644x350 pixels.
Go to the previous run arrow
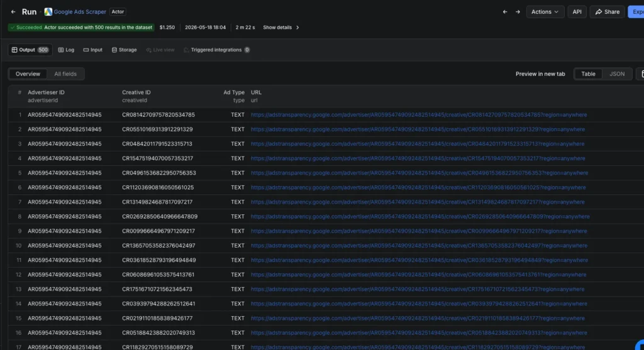point(505,12)
